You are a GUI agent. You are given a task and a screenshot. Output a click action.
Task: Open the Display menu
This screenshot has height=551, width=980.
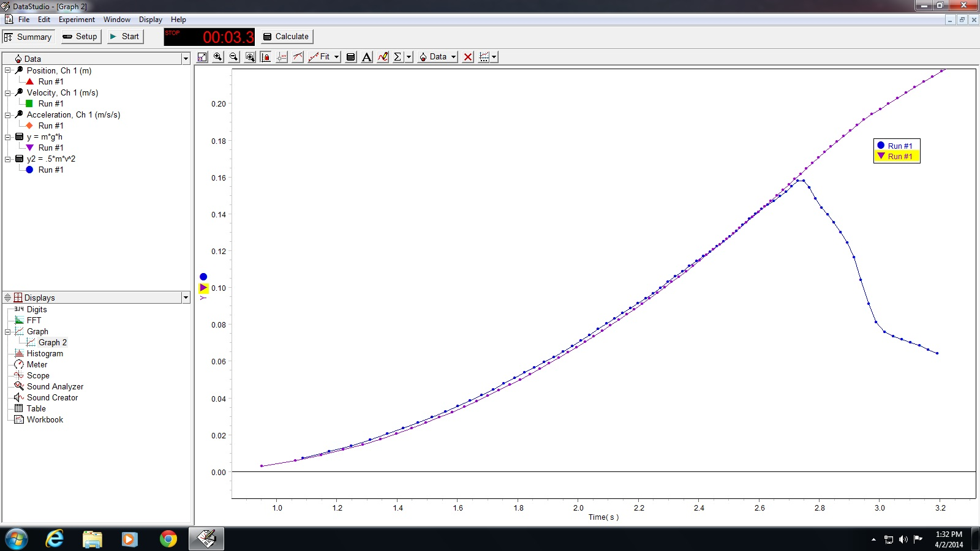pos(151,20)
